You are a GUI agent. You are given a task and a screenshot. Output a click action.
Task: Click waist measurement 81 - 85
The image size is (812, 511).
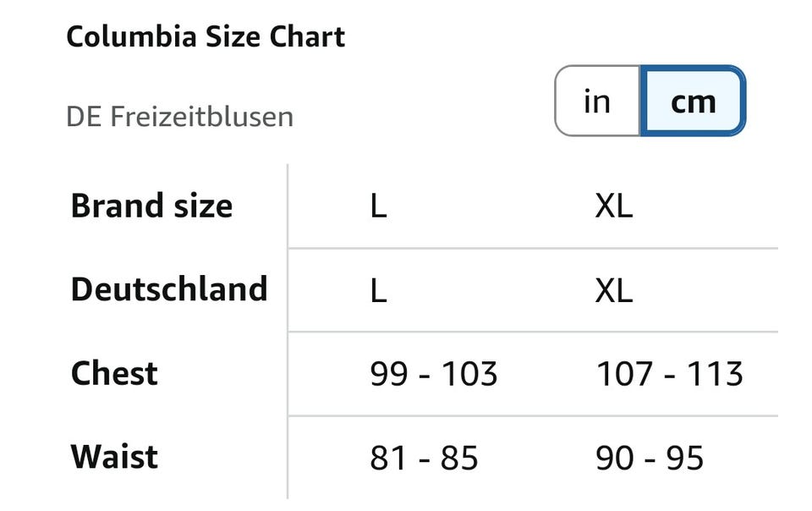point(424,458)
